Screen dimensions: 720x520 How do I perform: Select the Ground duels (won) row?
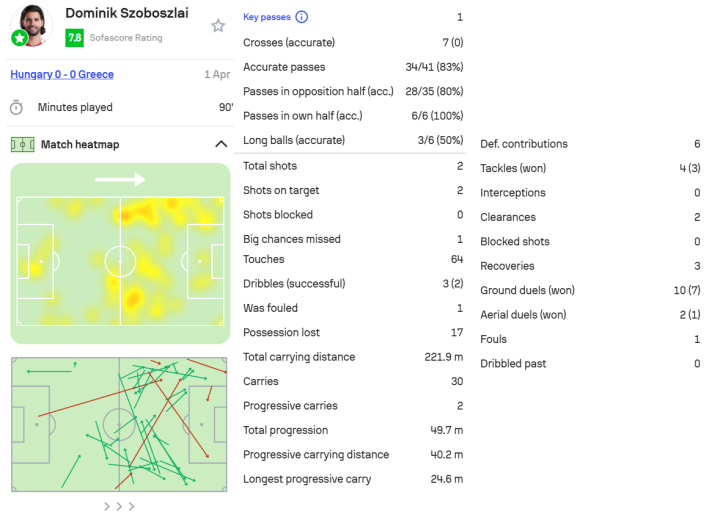click(x=590, y=290)
